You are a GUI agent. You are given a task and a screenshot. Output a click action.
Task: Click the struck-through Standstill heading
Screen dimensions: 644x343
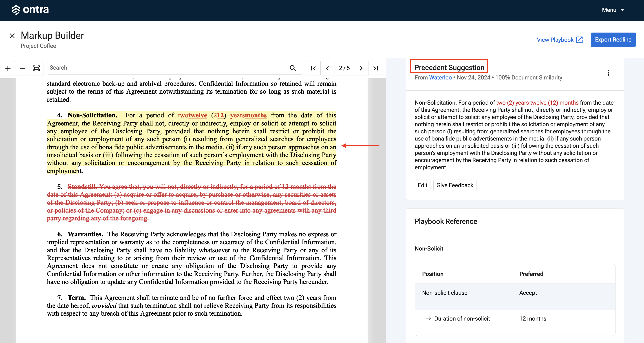(x=82, y=187)
